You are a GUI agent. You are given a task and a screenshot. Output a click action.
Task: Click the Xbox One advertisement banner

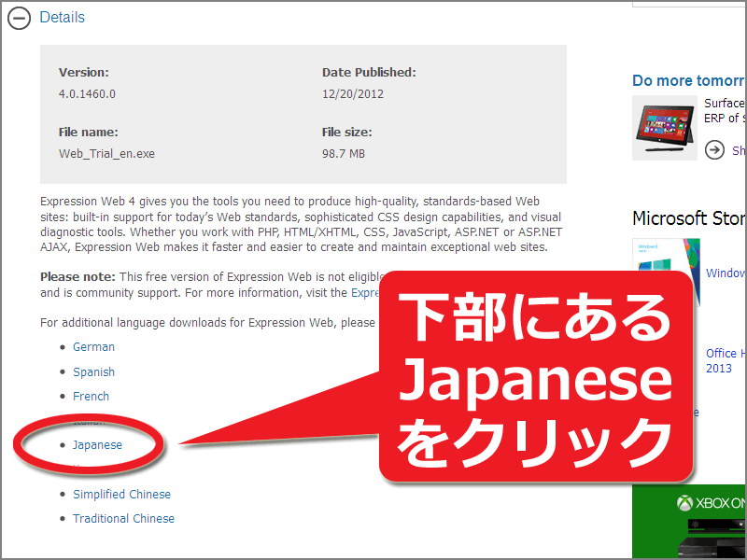tap(688, 521)
